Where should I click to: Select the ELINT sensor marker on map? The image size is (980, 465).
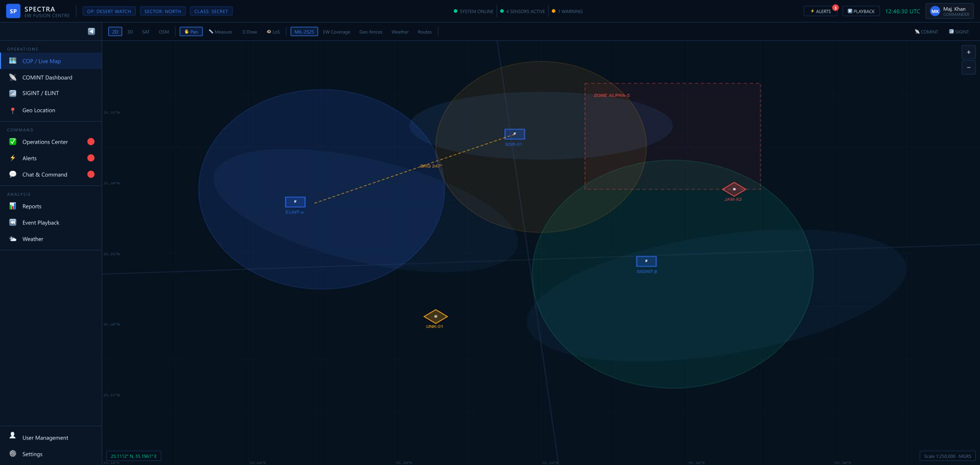[x=295, y=202]
